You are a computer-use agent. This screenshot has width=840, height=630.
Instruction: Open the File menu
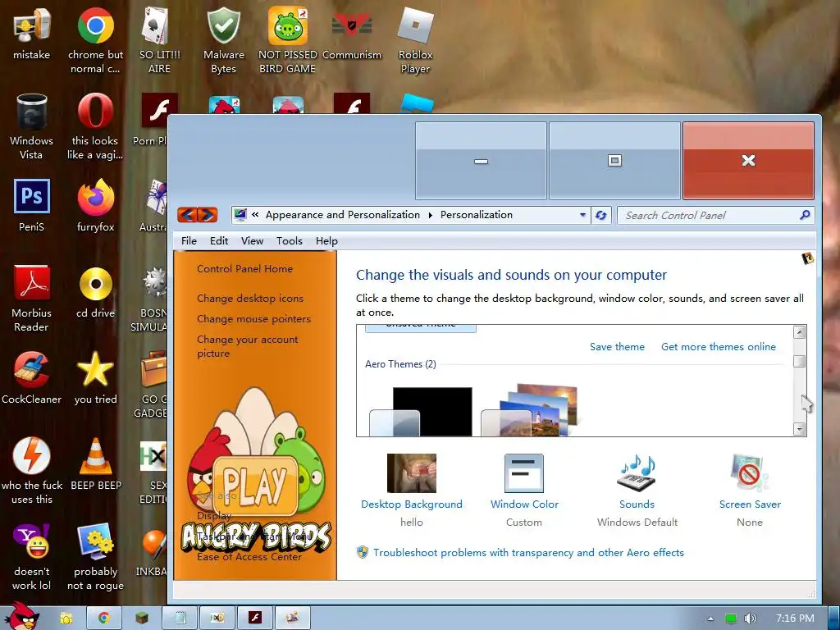point(189,241)
